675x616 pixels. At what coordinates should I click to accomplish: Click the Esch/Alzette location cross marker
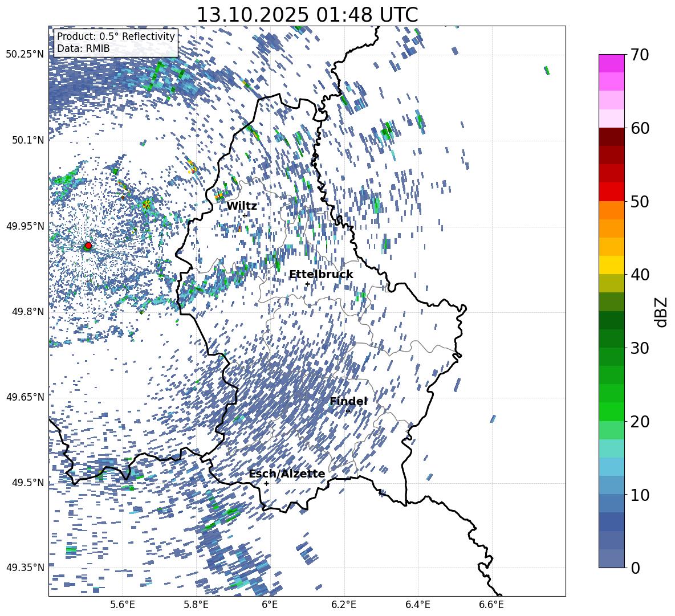coord(266,483)
